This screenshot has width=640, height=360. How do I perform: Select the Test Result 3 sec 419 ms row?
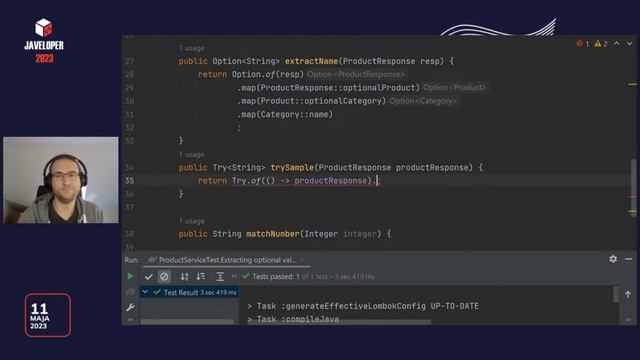[x=189, y=292]
